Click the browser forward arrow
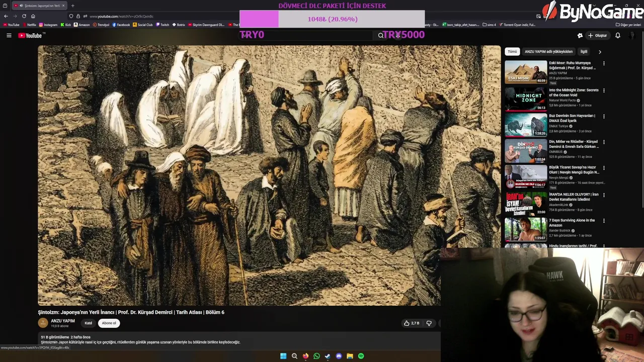The image size is (644, 362). pos(15,16)
